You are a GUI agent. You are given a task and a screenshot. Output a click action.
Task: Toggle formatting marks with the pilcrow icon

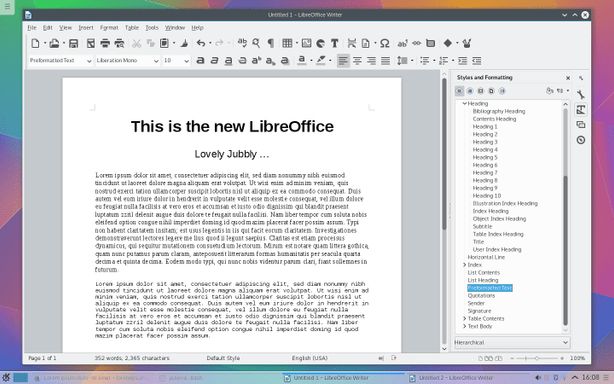pyautogui.click(x=271, y=43)
